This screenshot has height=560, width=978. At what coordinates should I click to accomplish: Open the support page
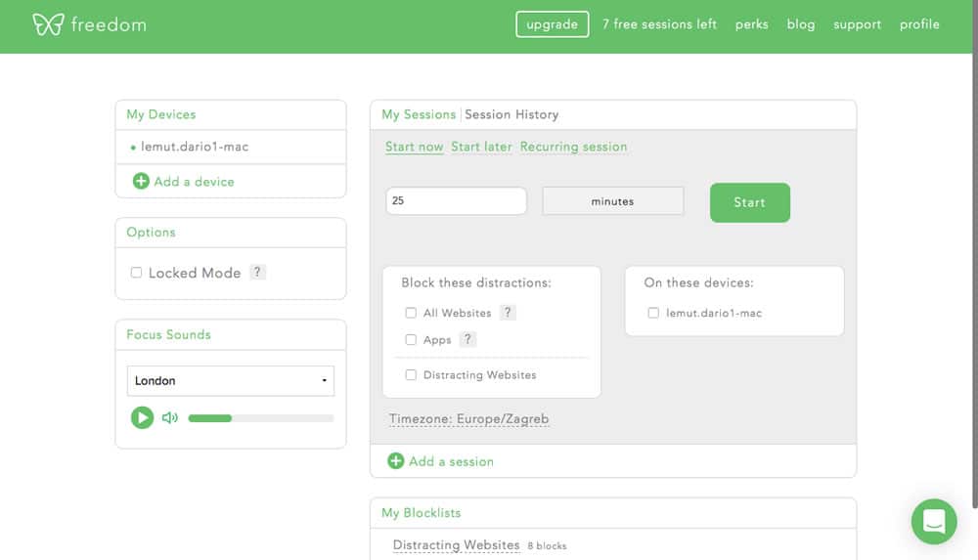click(x=857, y=24)
